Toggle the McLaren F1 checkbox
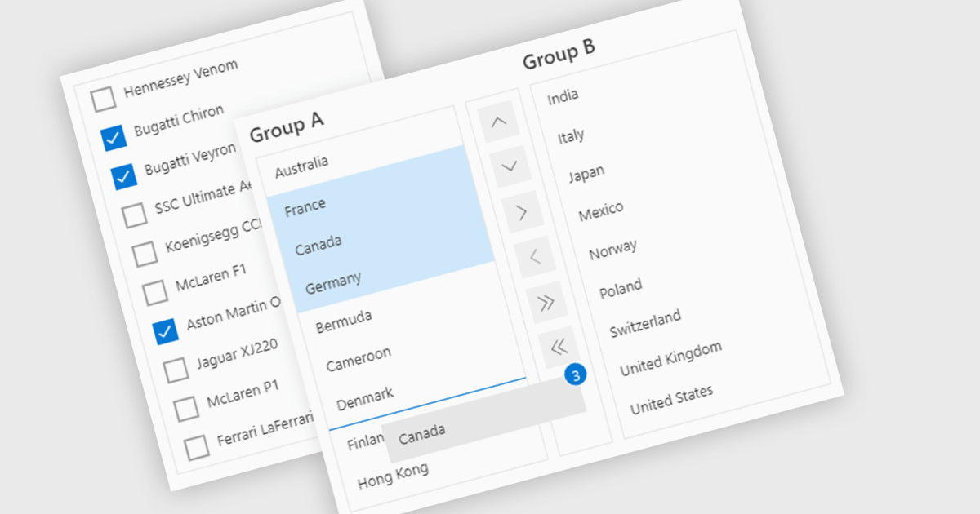The image size is (980, 514). [x=155, y=292]
